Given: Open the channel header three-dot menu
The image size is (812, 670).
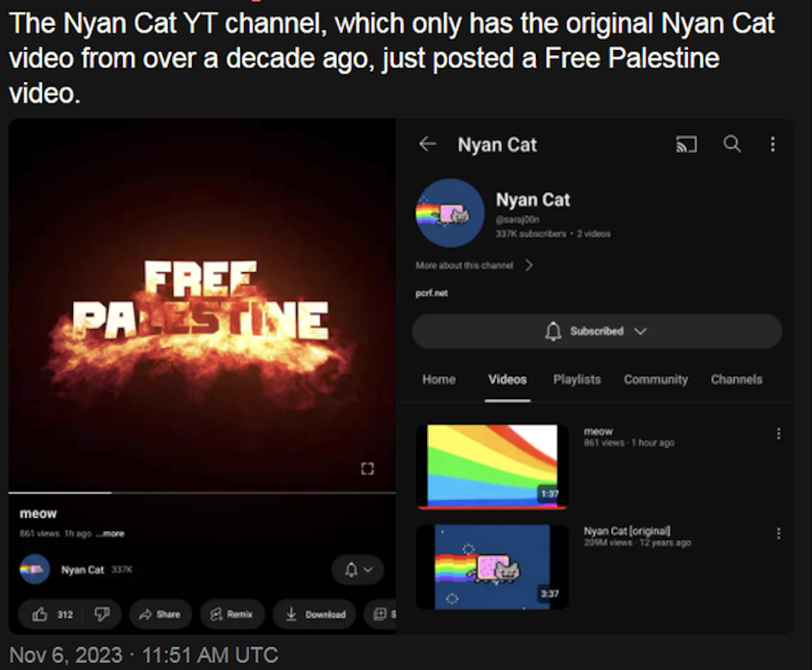Looking at the screenshot, I should pyautogui.click(x=772, y=144).
